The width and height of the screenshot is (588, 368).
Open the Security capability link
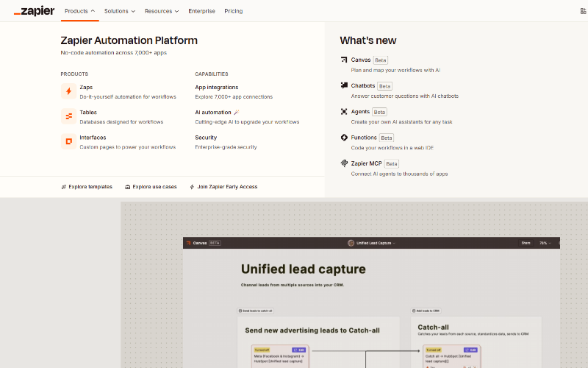pyautogui.click(x=206, y=138)
